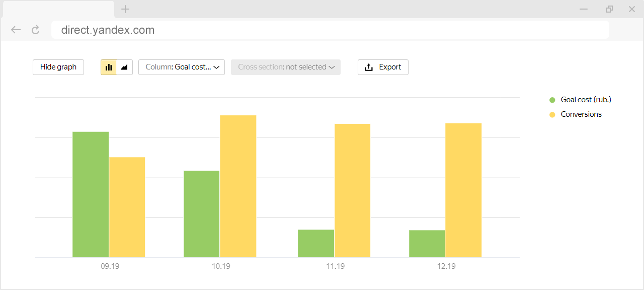Click the Hide graph button
Screen dimensions: 644x290
pyautogui.click(x=58, y=67)
